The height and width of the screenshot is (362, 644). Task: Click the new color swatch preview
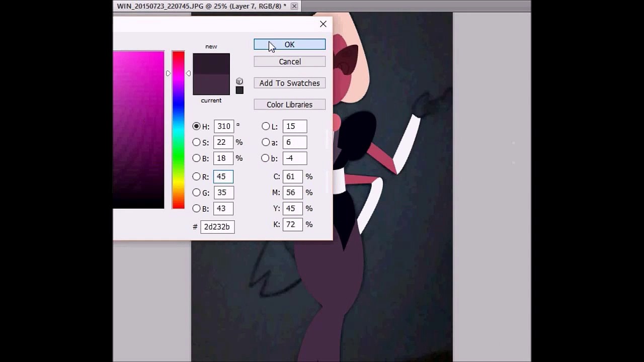click(211, 64)
